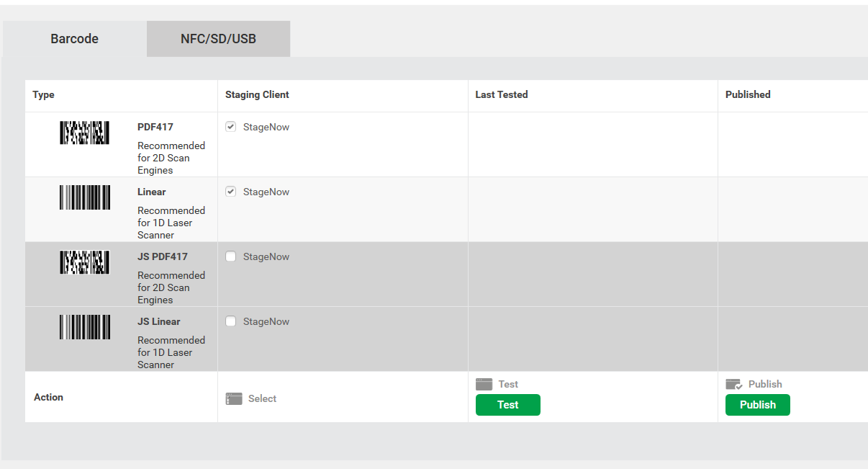
Task: Click the Test icon above the Test button
Action: (483, 383)
